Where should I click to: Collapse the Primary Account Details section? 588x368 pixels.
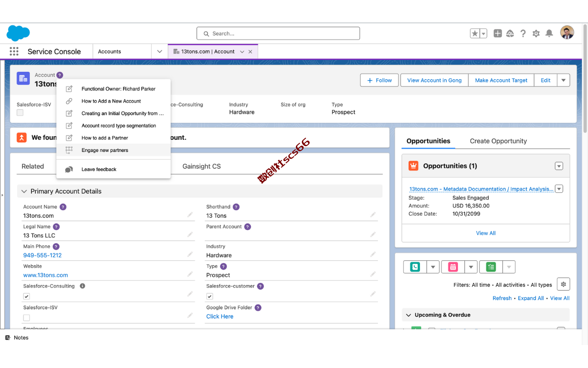[24, 191]
